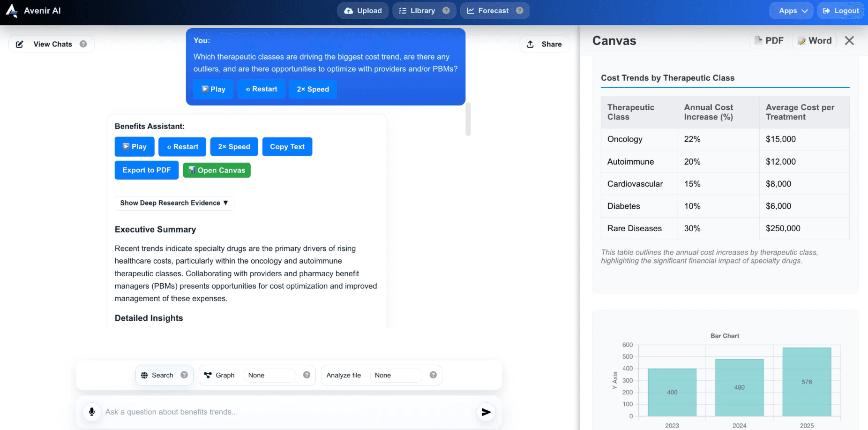The image size is (868, 430).
Task: Click the help icon next to Library
Action: [446, 11]
